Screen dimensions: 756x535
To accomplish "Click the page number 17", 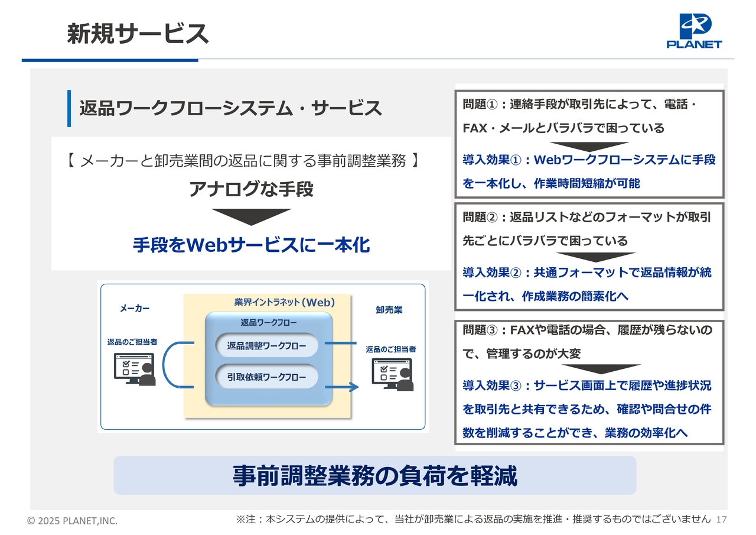I will coord(721,519).
